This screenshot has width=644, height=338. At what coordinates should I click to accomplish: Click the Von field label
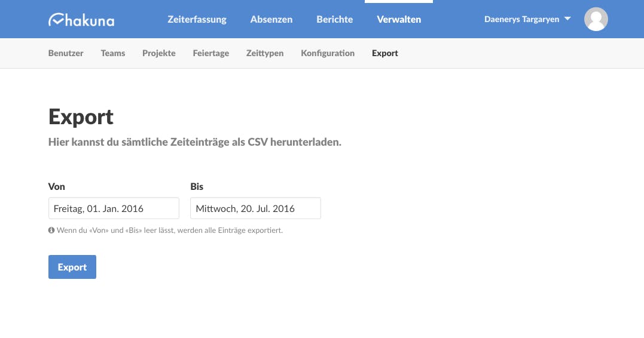tap(56, 187)
